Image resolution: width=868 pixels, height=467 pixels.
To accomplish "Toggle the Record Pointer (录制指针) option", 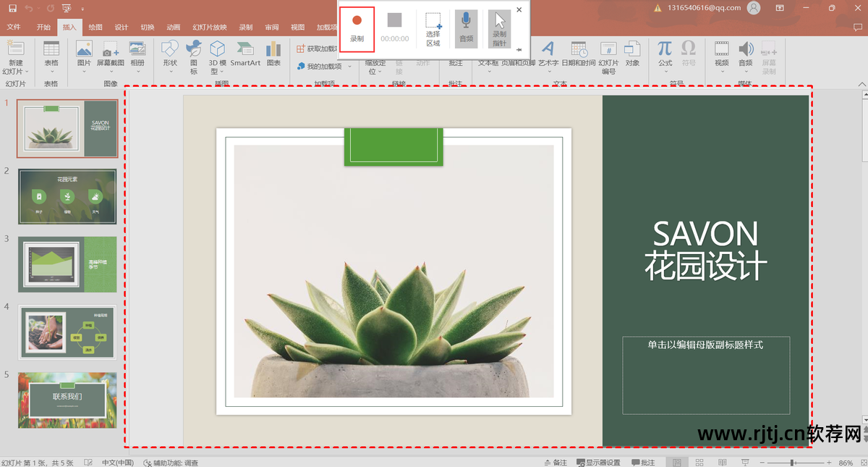I will click(499, 28).
